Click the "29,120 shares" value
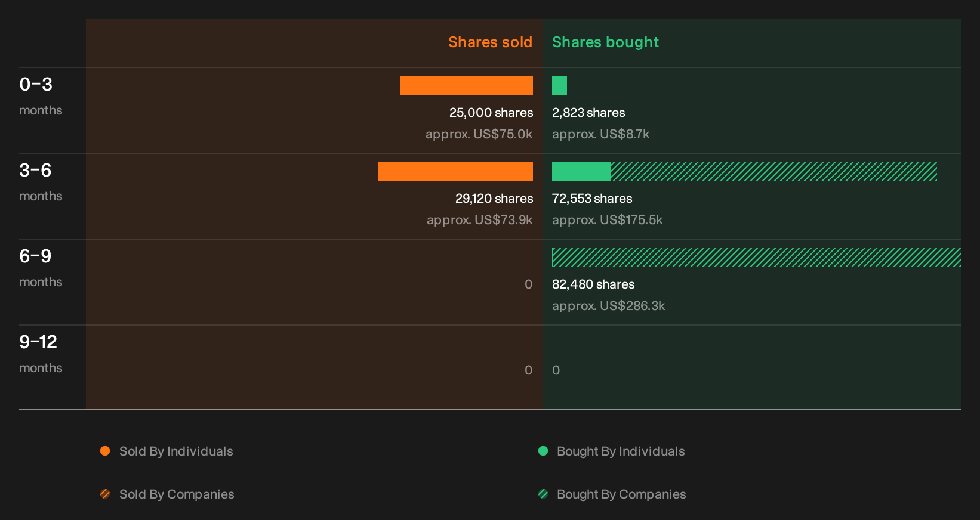This screenshot has width=980, height=520. coord(494,199)
